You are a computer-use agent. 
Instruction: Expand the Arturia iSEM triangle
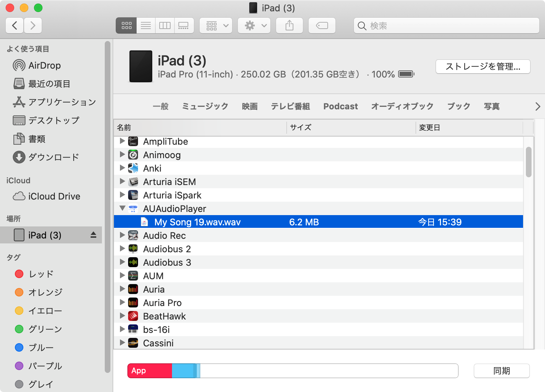(x=122, y=181)
